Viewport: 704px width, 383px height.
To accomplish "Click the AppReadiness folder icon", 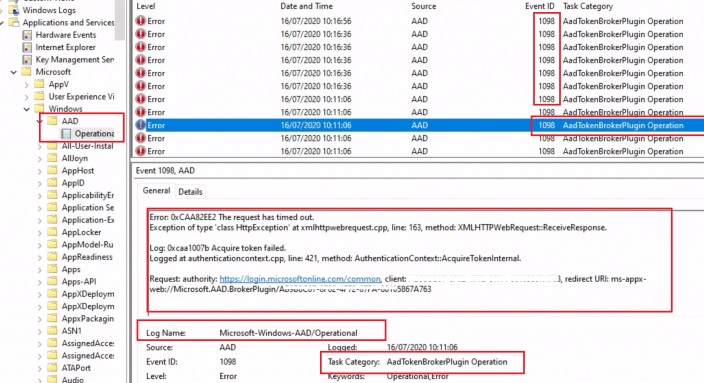I will [53, 257].
